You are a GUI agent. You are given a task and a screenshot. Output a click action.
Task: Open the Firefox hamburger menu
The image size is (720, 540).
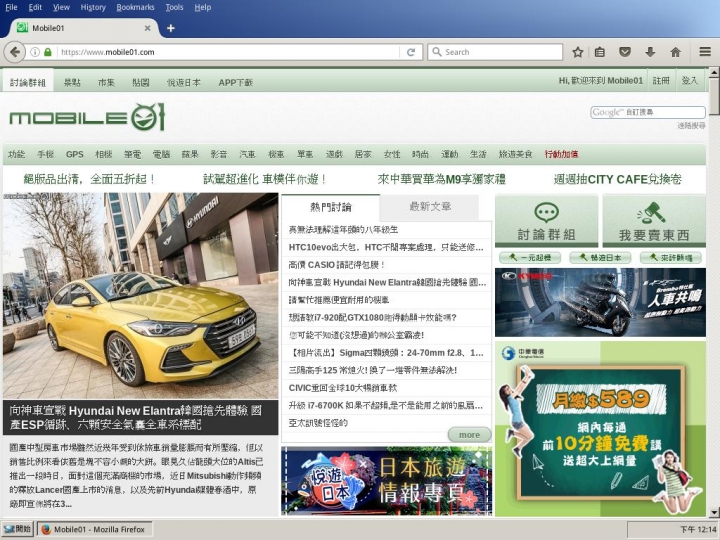[705, 52]
